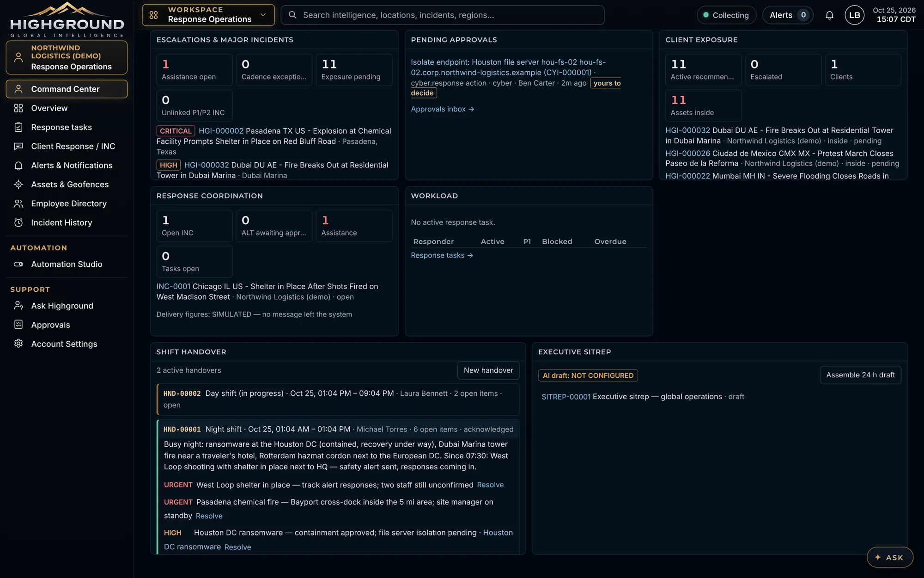Click the Employee Directory people icon
This screenshot has width=924, height=578.
[x=18, y=203]
